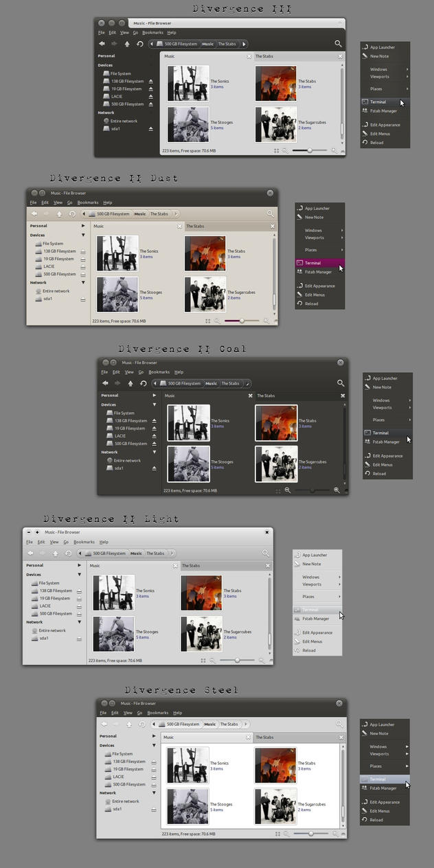Close the Music tab in Divergence III window

point(249,56)
